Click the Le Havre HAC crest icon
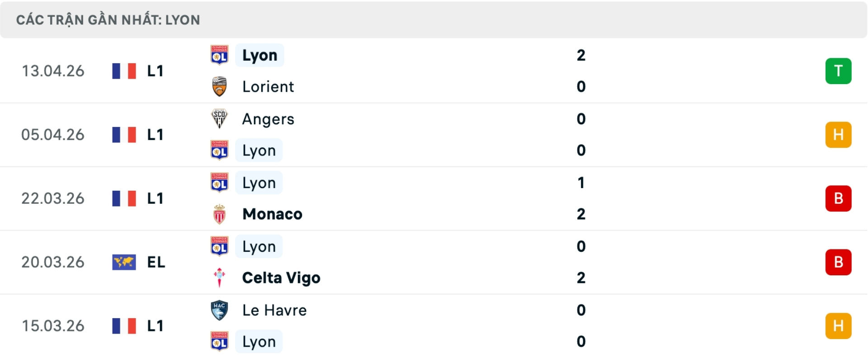 pos(219,310)
